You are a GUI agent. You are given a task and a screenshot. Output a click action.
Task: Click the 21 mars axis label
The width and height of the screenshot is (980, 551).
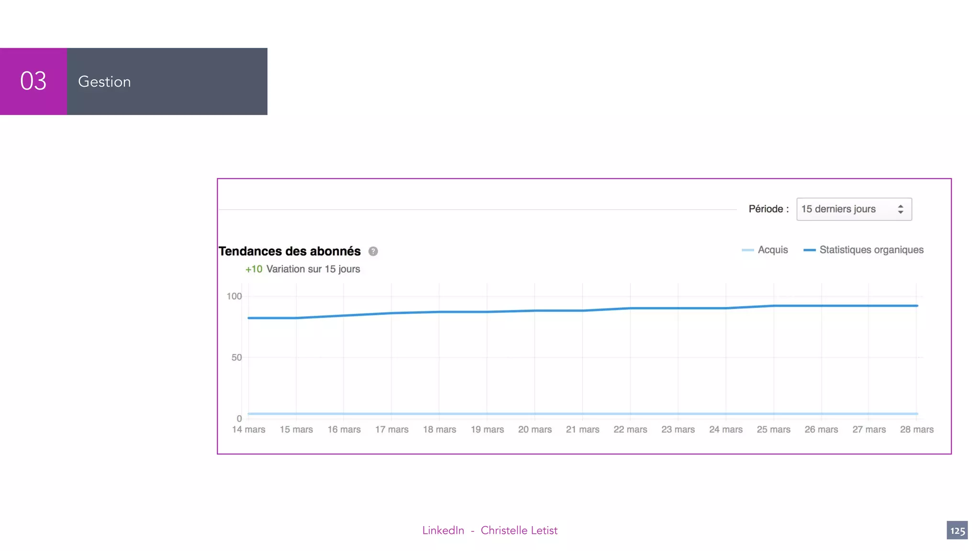tap(582, 430)
